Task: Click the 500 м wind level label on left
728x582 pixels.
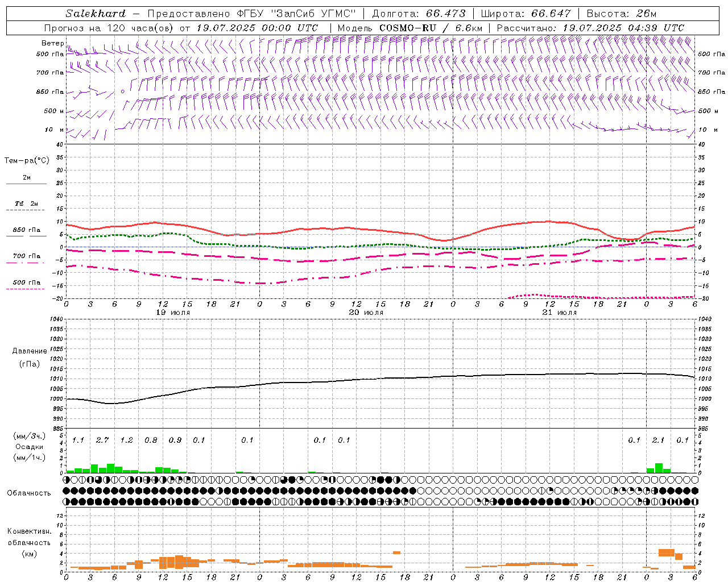Action: 54,111
